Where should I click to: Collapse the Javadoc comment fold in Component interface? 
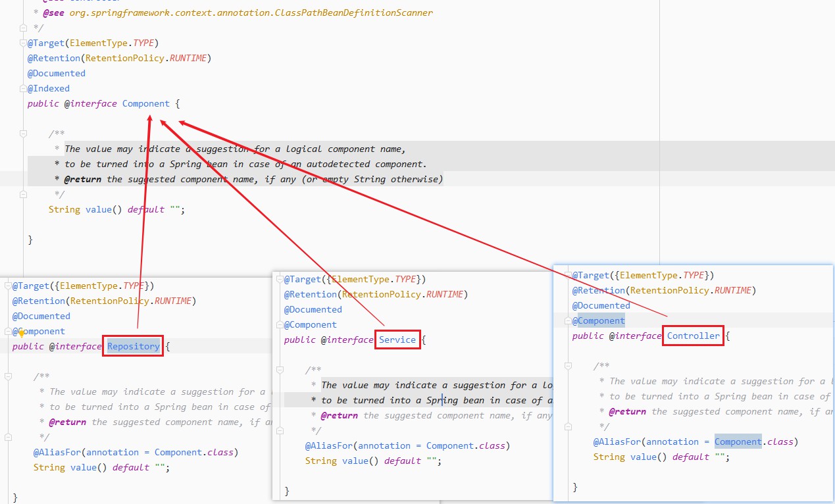point(23,134)
